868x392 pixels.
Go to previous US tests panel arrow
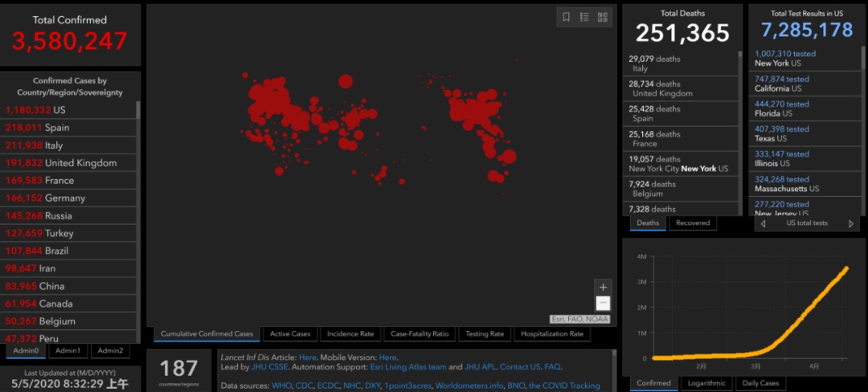coord(763,223)
